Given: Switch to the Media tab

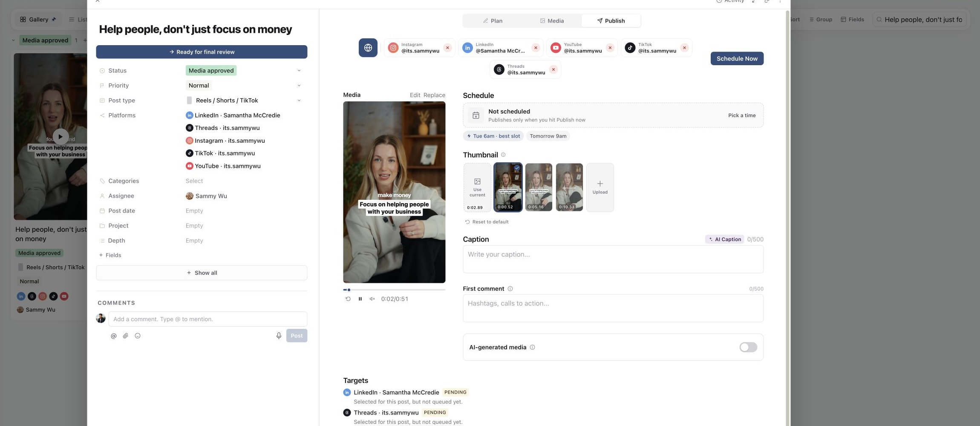Looking at the screenshot, I should (552, 21).
